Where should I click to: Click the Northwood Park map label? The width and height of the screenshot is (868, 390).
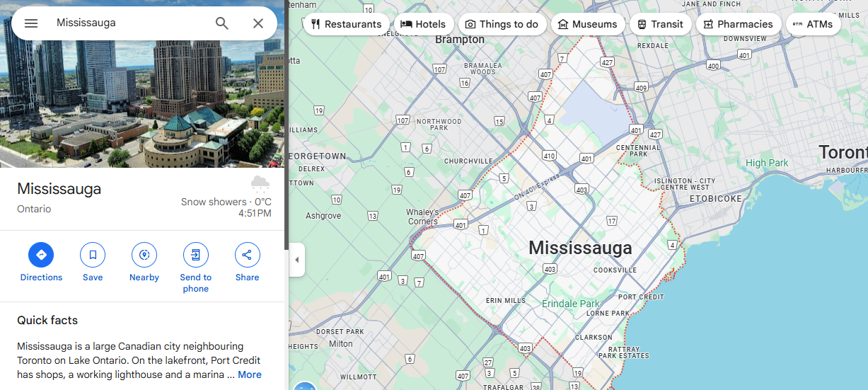pyautogui.click(x=439, y=125)
